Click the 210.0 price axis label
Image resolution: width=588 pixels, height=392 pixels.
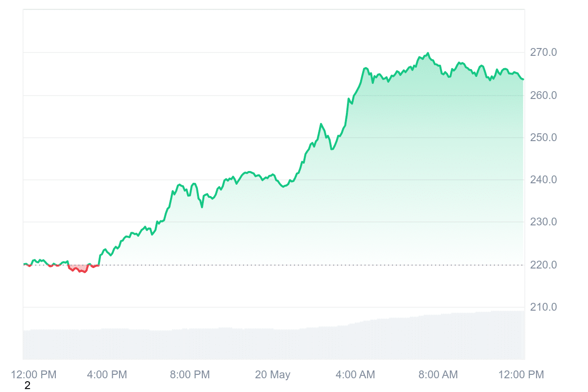point(543,307)
